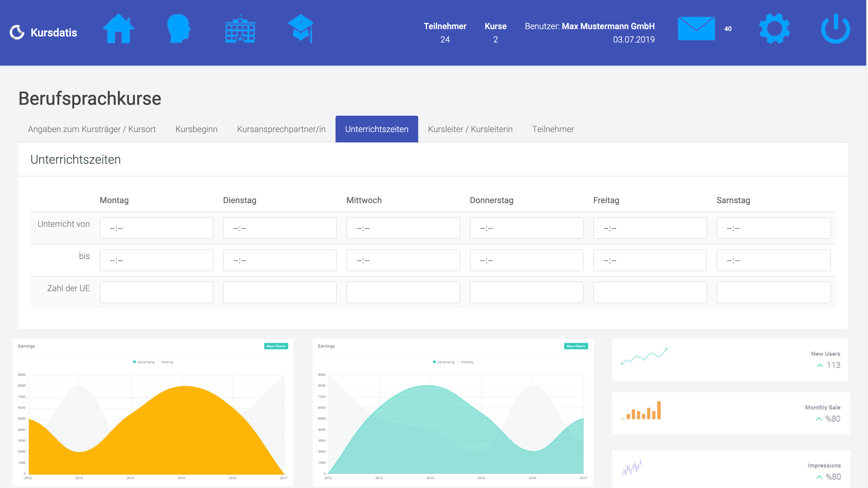Click the Kurse count in the header
The height and width of the screenshot is (488, 868).
[495, 39]
